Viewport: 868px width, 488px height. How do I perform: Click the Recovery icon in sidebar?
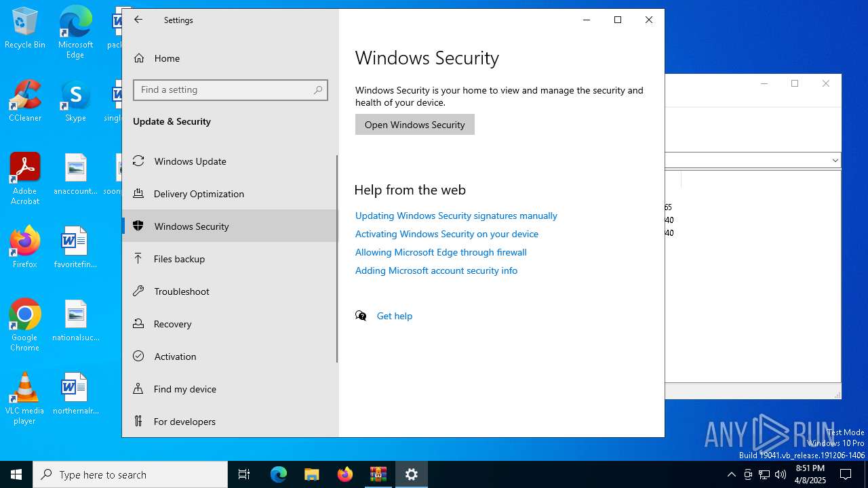click(138, 324)
